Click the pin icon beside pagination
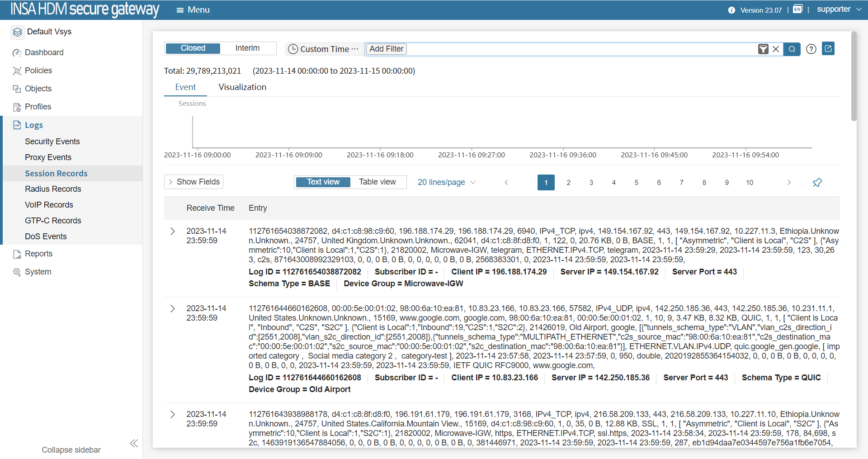The width and height of the screenshot is (868, 459). point(817,182)
